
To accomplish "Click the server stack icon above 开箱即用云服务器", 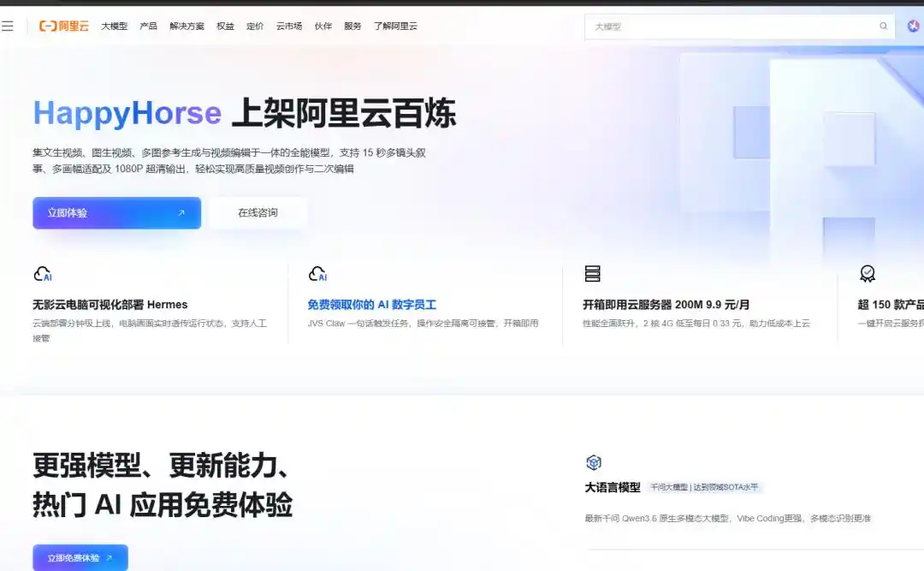I will click(x=592, y=274).
